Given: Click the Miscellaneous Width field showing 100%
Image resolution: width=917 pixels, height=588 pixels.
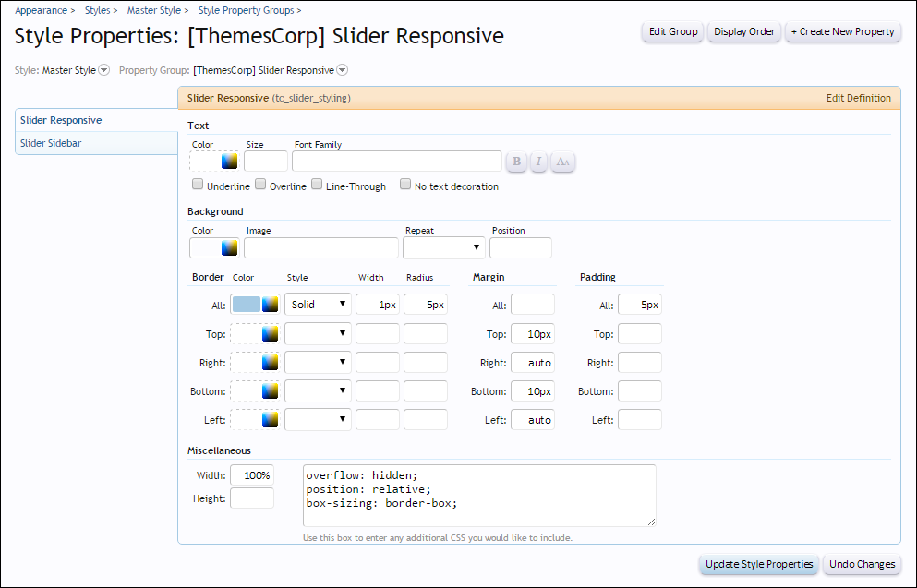Looking at the screenshot, I should [x=252, y=475].
